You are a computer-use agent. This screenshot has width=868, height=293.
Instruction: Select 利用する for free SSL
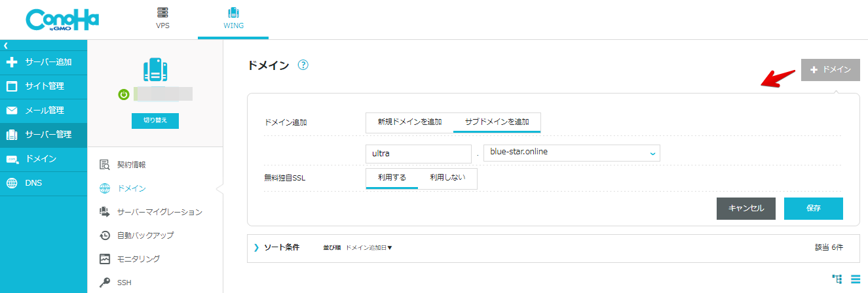392,178
